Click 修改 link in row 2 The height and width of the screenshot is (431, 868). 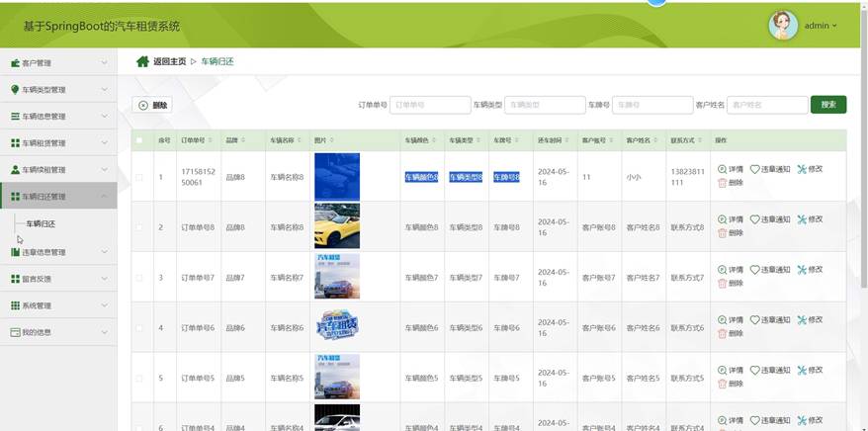click(816, 219)
